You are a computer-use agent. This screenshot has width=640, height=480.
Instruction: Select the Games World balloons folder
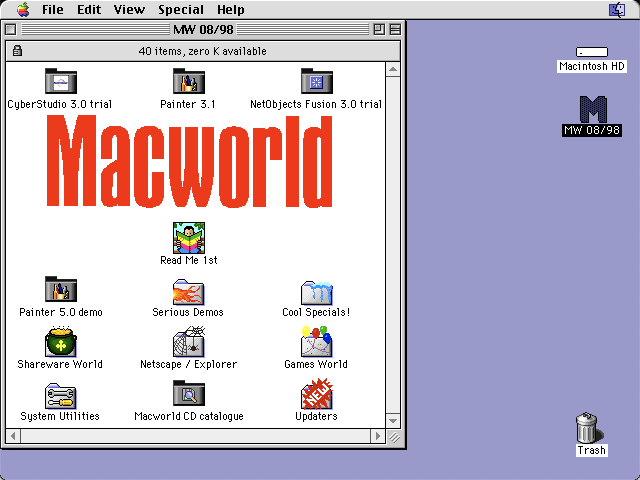click(317, 342)
